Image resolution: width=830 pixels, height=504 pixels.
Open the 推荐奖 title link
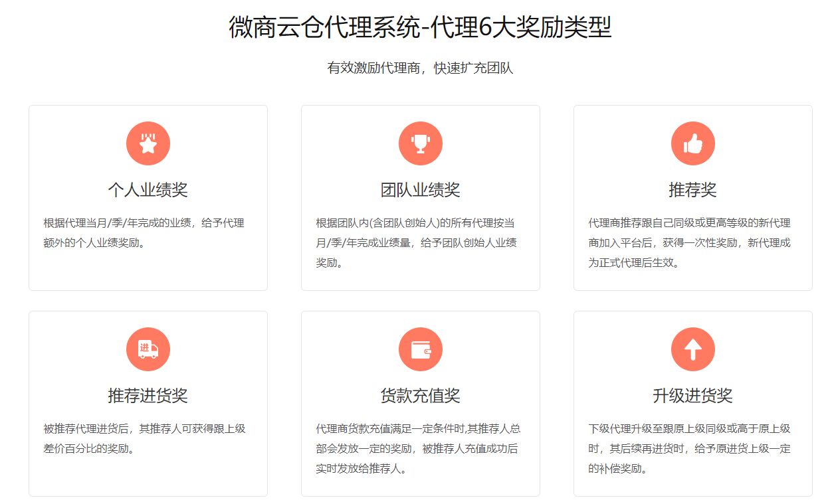[692, 189]
